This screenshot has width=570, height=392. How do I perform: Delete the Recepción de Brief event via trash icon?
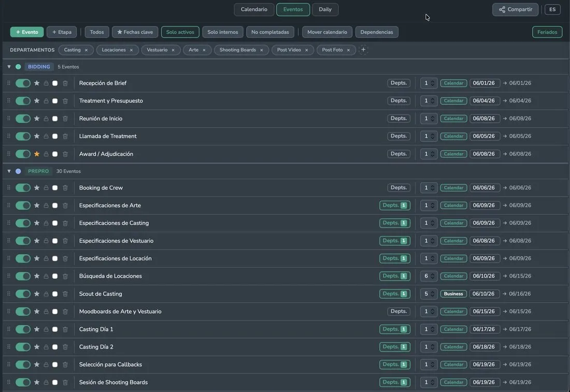(65, 83)
